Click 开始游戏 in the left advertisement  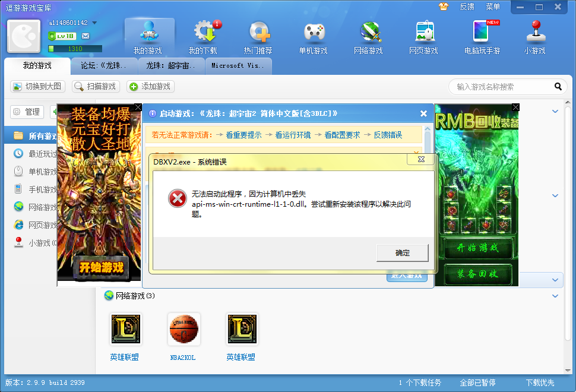click(101, 267)
